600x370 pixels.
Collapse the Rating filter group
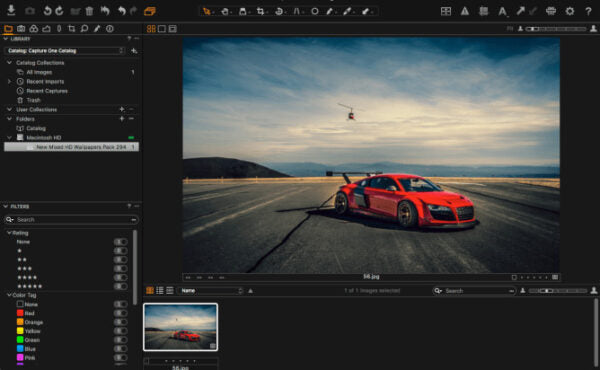[9, 233]
